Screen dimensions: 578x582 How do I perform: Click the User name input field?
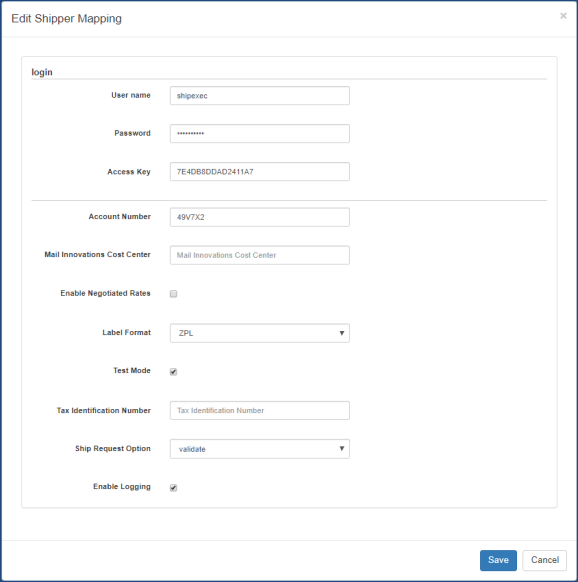click(x=259, y=96)
